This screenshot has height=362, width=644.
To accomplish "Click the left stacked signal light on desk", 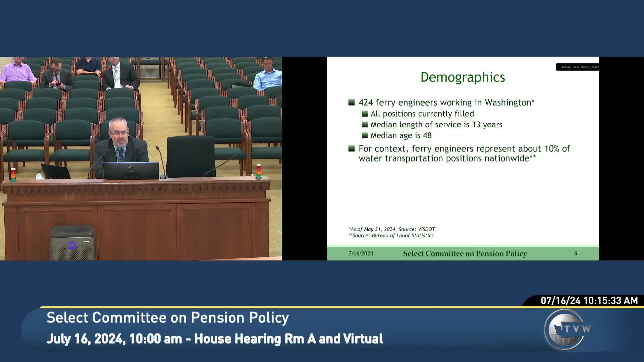I will [13, 175].
